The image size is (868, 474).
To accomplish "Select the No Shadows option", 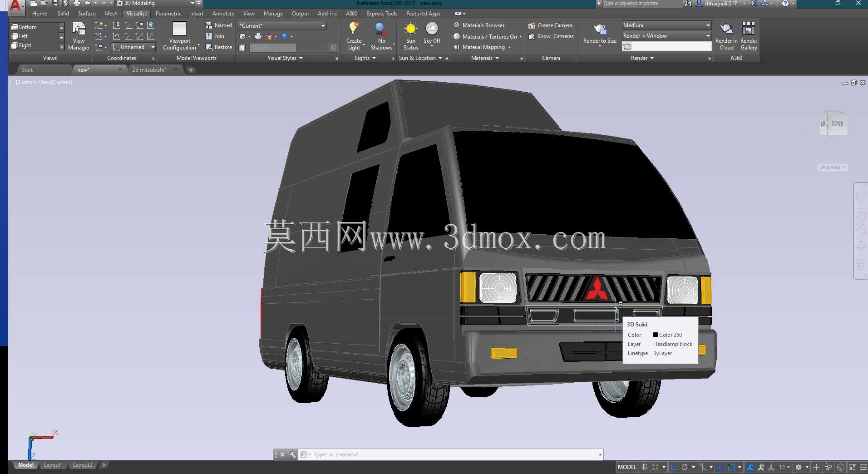I will 381,36.
